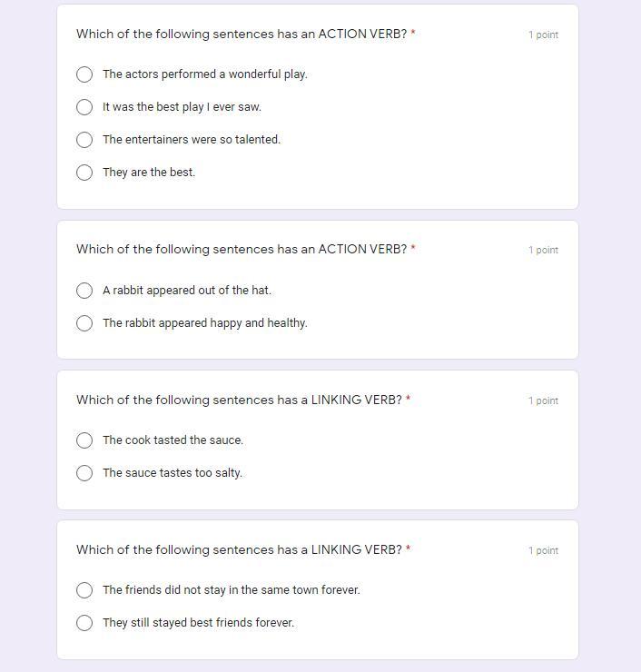
Task: Click the red required asterisk on the sauce question
Action: 409,400
